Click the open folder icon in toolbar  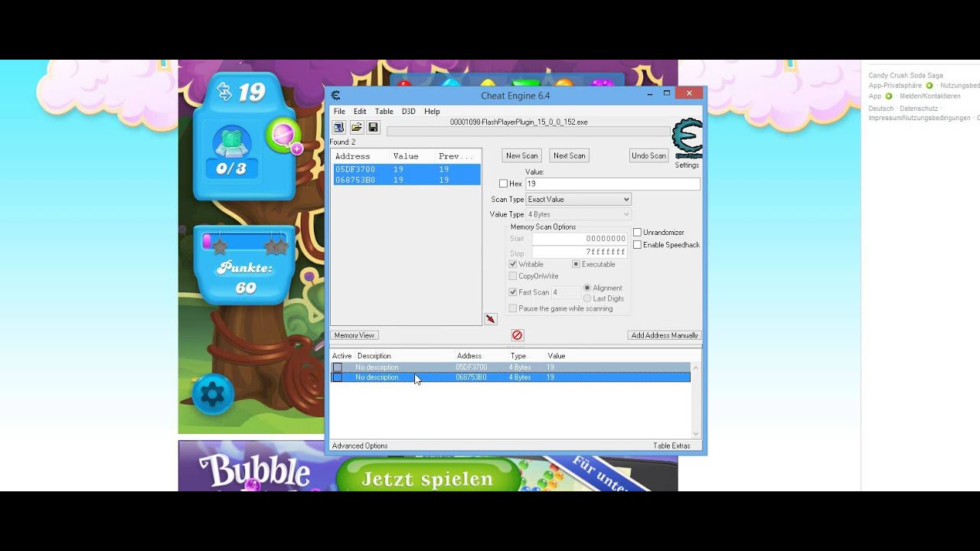tap(356, 127)
